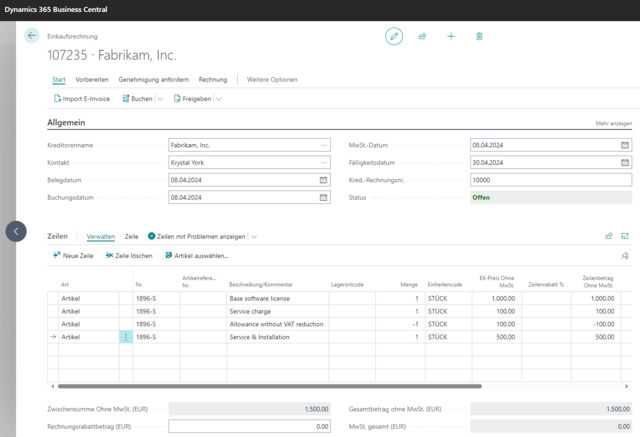Viewport: 640px width, 437px height.
Task: Click the delete trash icon
Action: point(479,36)
